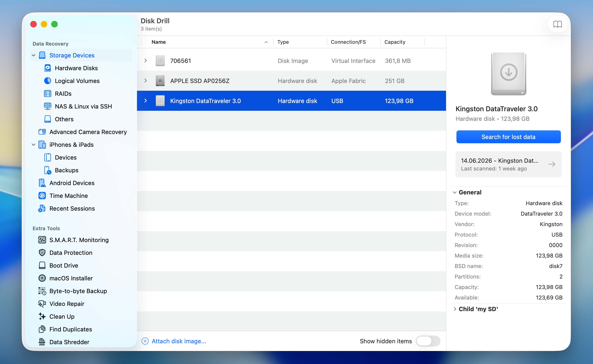Expand the 706561 disk image row
This screenshot has height=364, width=593.
coord(146,61)
